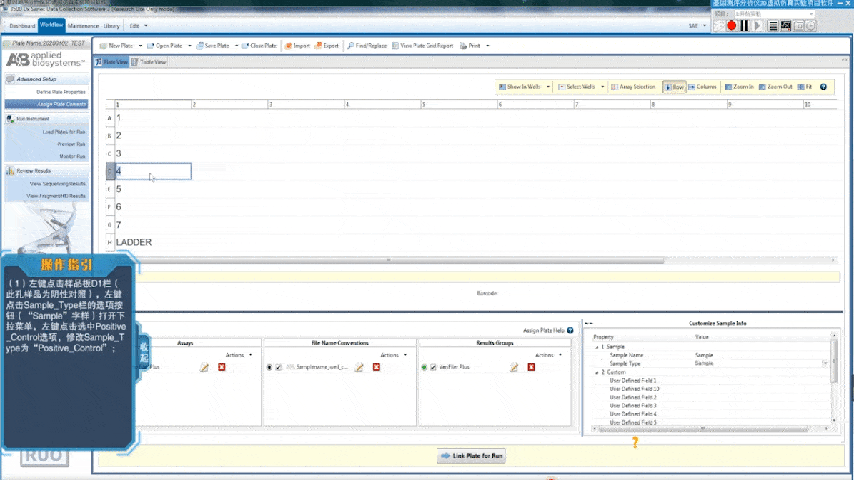Delete the assay with red X

[222, 367]
